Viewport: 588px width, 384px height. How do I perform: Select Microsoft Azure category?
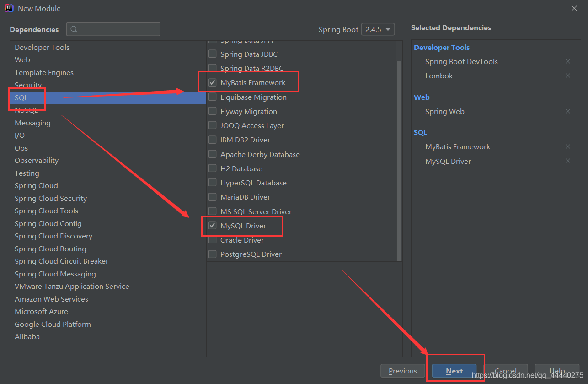(108, 311)
